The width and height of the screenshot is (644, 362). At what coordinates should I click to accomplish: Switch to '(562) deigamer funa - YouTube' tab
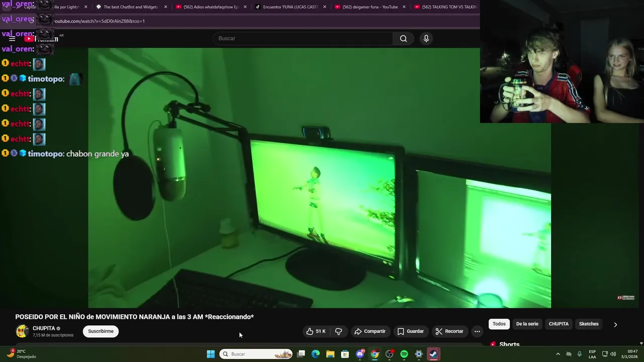[369, 7]
